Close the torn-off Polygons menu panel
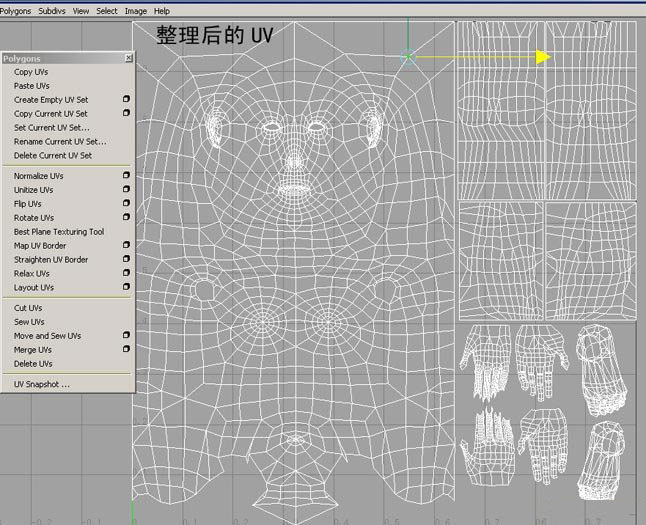 click(129, 58)
